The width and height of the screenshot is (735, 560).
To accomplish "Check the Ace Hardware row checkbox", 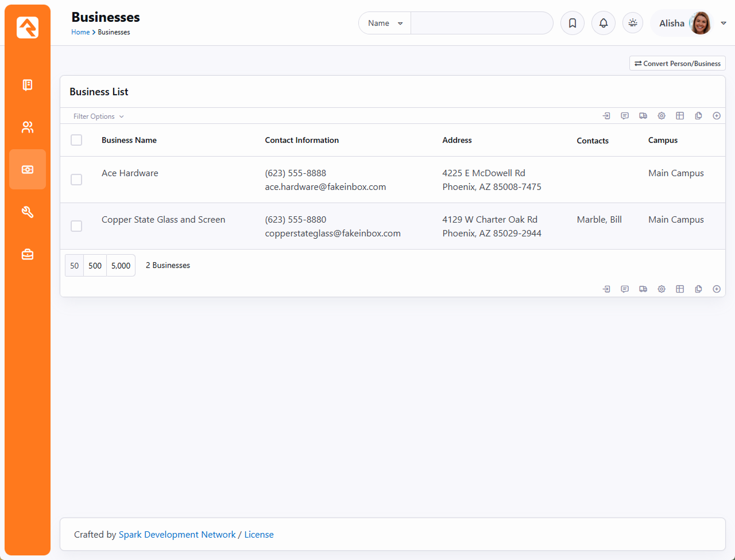I will [x=76, y=180].
